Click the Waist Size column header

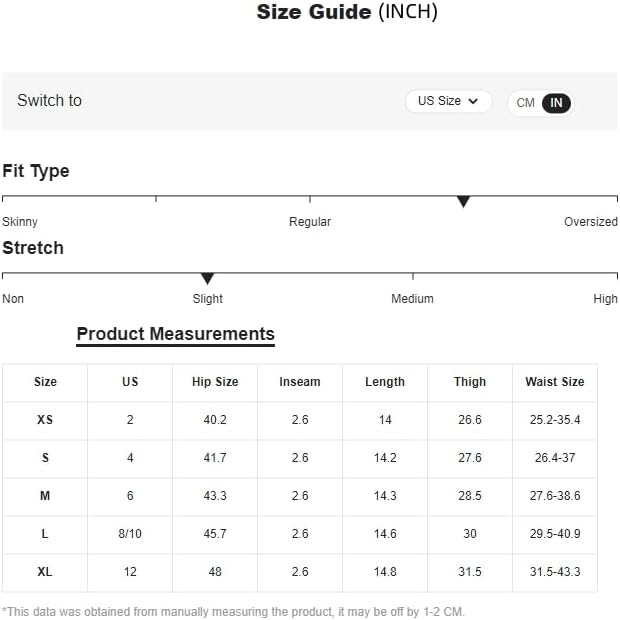[554, 382]
